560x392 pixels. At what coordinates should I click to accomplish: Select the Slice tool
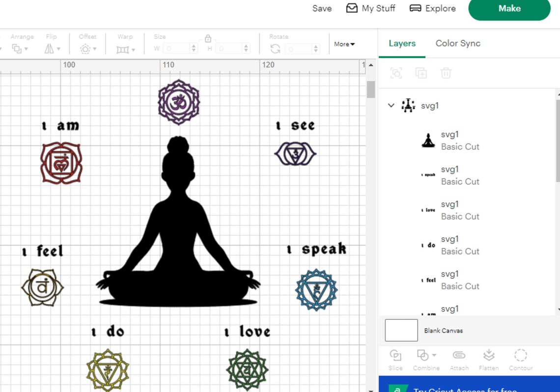coord(395,359)
